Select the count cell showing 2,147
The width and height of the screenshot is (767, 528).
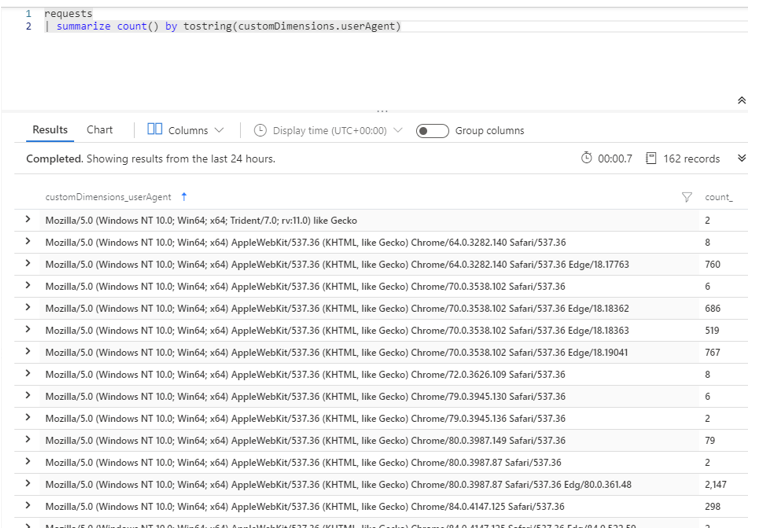tap(715, 484)
